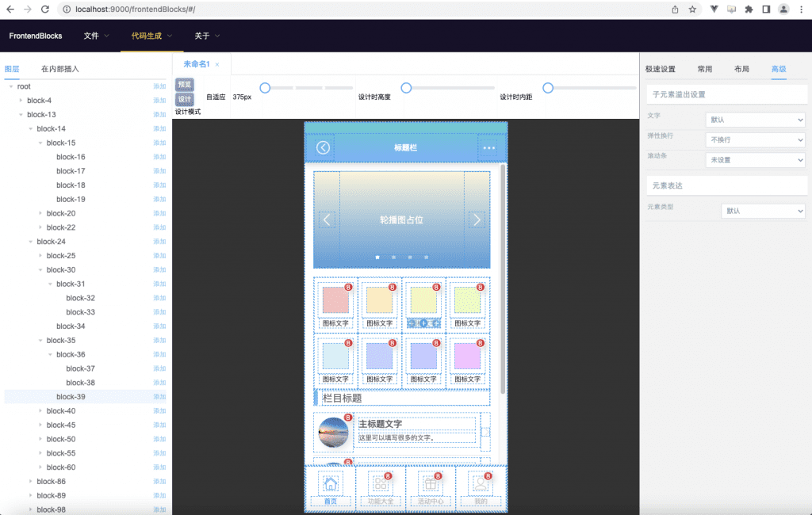The image size is (812, 515).
Task: Click the grid functions icon in bottom navigation
Action: pyautogui.click(x=381, y=484)
